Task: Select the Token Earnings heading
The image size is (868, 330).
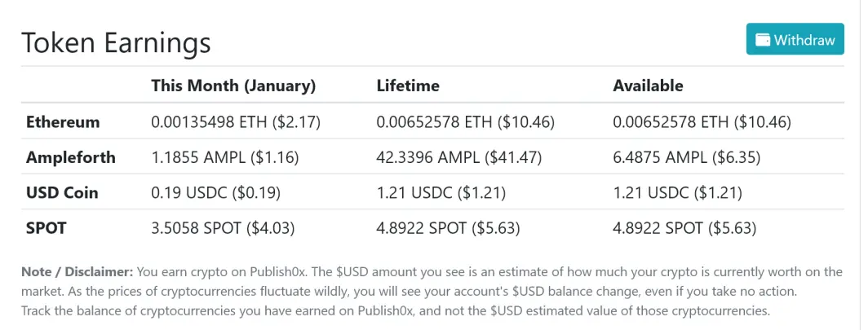Action: (116, 42)
